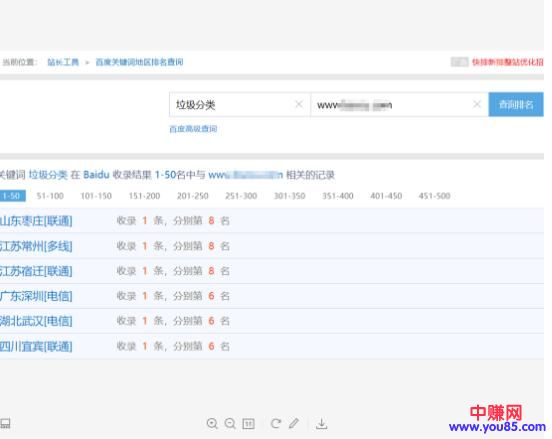Screen dimensions: 552x439
Task: Click the 垃圾分类 keyword in the results heading
Action: click(x=48, y=175)
